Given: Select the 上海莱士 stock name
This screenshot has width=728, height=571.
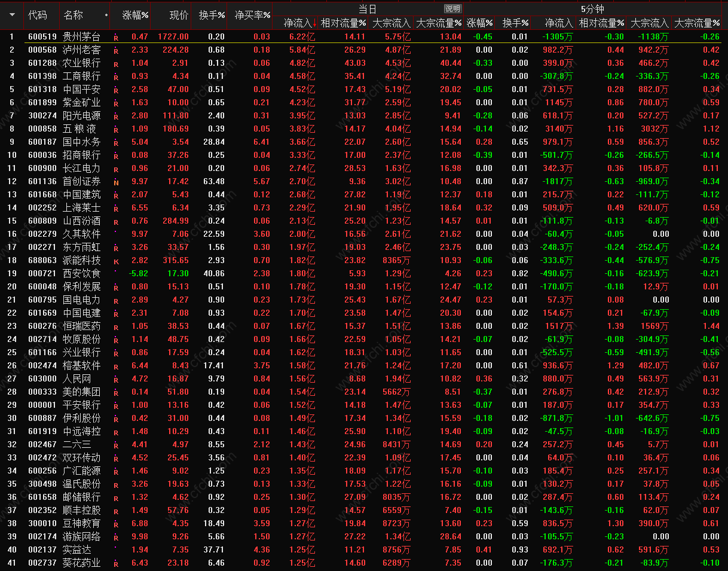Looking at the screenshot, I should click(82, 207).
